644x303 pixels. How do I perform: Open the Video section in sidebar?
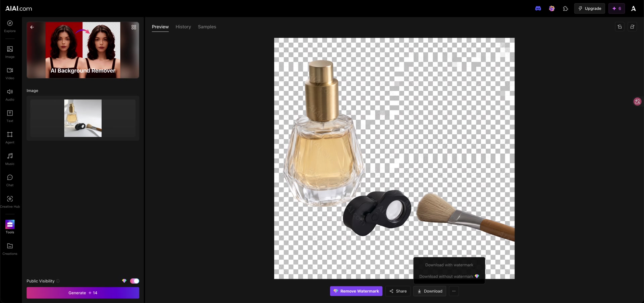point(10,74)
